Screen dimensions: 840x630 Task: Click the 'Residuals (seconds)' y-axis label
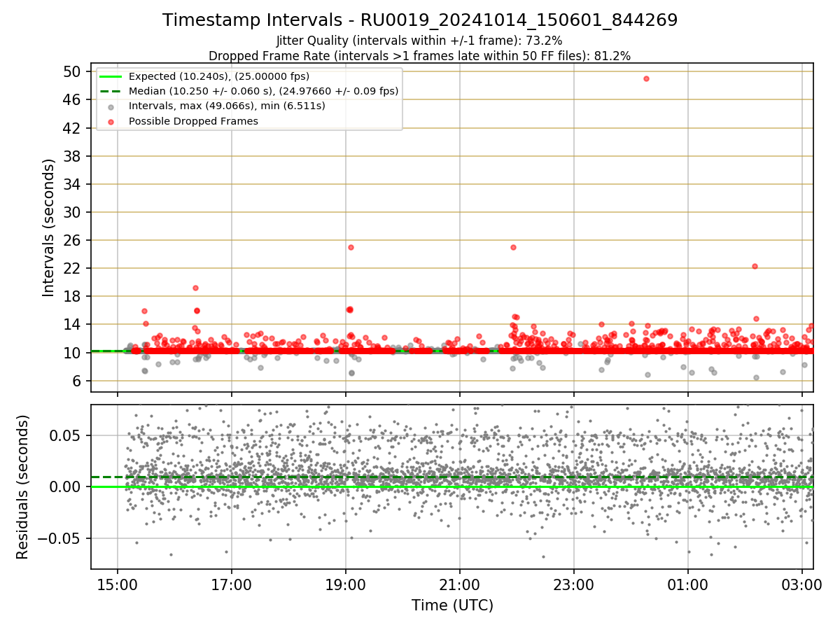point(23,486)
